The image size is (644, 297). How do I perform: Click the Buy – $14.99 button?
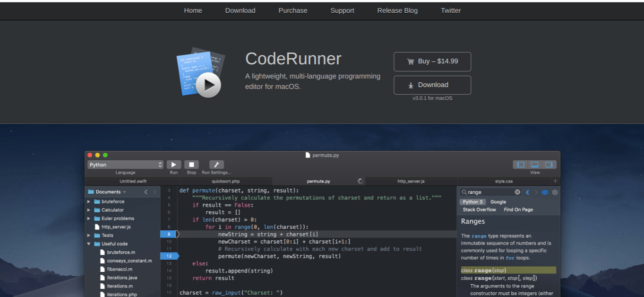click(432, 61)
